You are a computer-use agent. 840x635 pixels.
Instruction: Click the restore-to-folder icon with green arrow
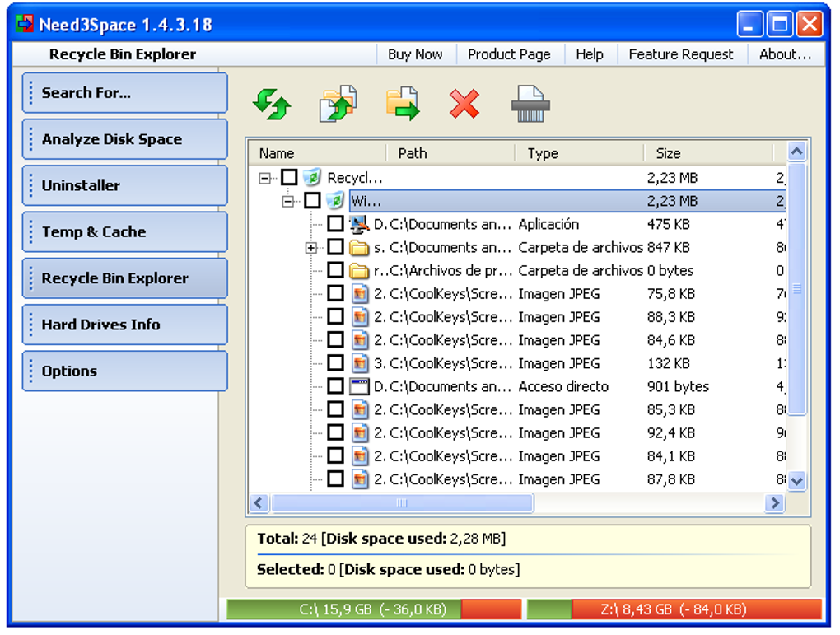(403, 104)
